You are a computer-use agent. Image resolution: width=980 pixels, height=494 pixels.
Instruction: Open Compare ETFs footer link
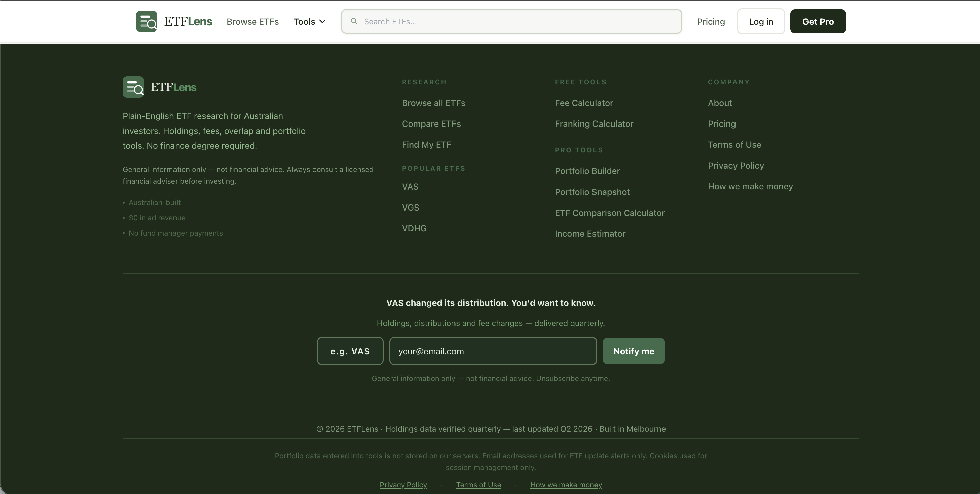coord(431,124)
